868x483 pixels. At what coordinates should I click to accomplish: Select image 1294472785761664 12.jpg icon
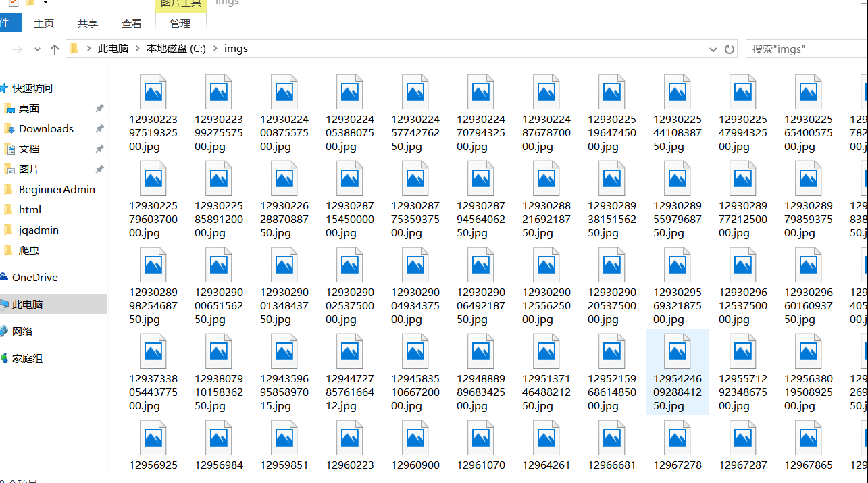350,351
